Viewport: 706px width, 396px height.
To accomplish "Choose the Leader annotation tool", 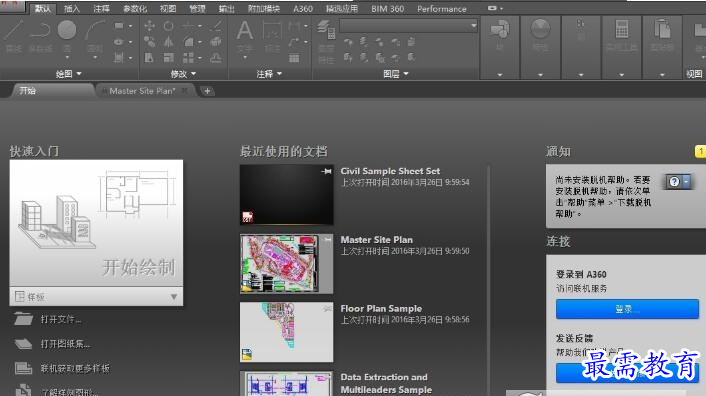I will tap(294, 42).
